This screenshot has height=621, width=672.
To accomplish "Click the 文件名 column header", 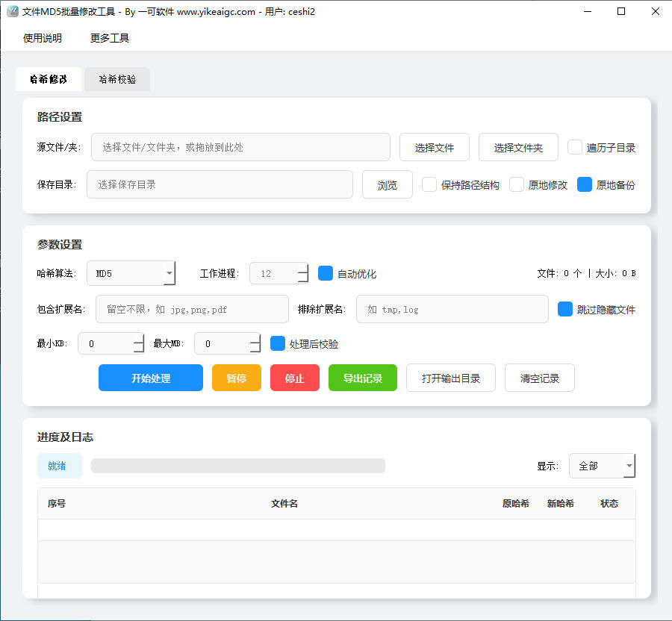I will pos(284,504).
